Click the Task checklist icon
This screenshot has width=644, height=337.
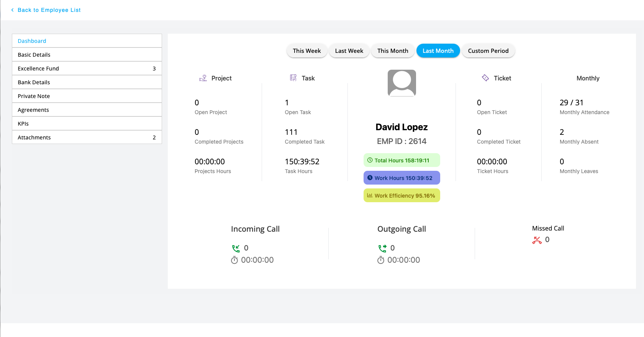[293, 78]
